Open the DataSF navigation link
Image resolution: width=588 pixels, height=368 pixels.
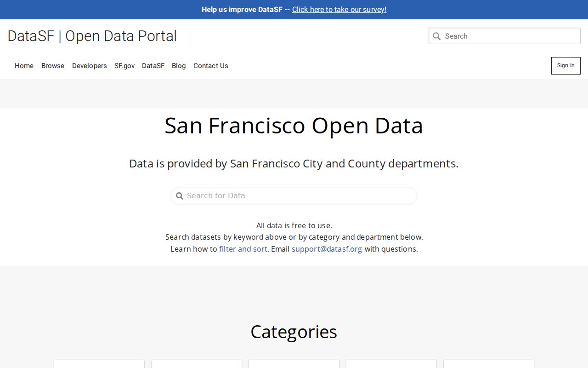click(153, 66)
